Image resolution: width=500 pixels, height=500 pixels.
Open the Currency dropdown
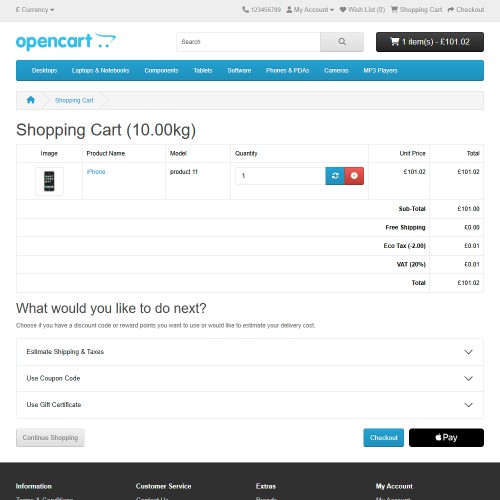(x=35, y=10)
